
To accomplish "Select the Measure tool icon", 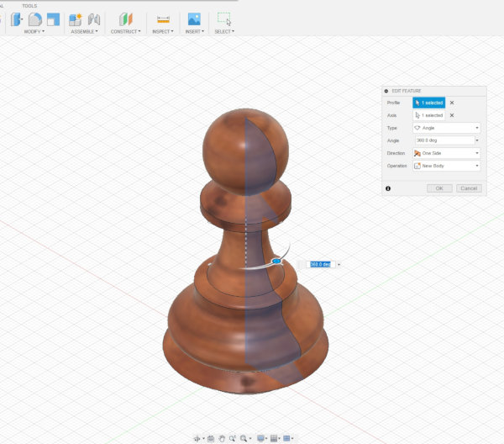I will click(x=163, y=18).
